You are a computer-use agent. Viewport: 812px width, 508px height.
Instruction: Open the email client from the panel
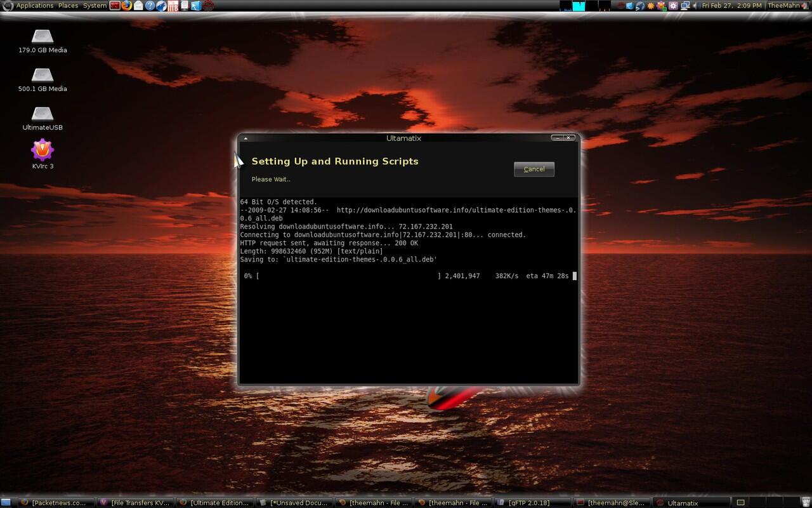pos(138,6)
